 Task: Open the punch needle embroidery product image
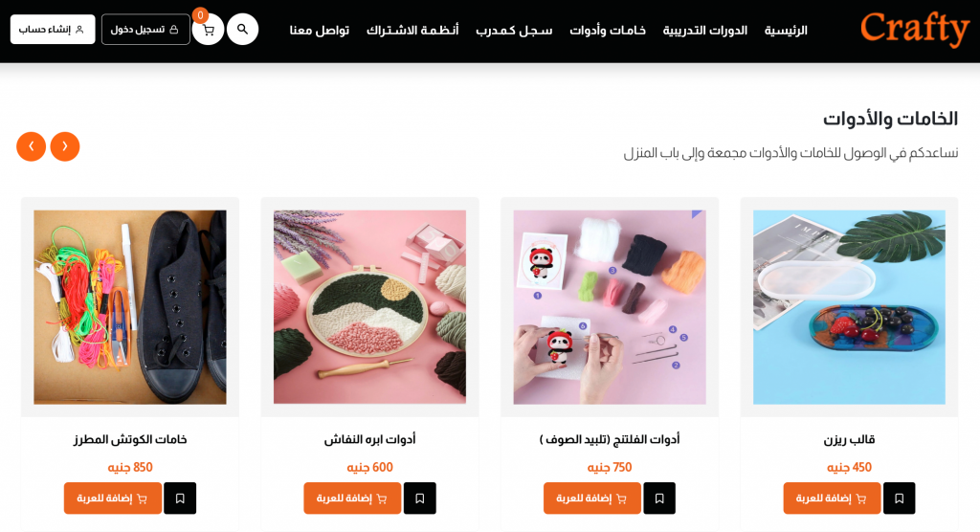tap(369, 307)
